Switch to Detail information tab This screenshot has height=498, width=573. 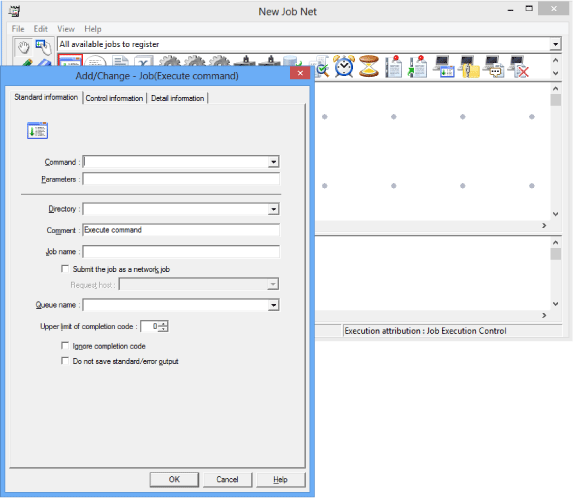177,98
